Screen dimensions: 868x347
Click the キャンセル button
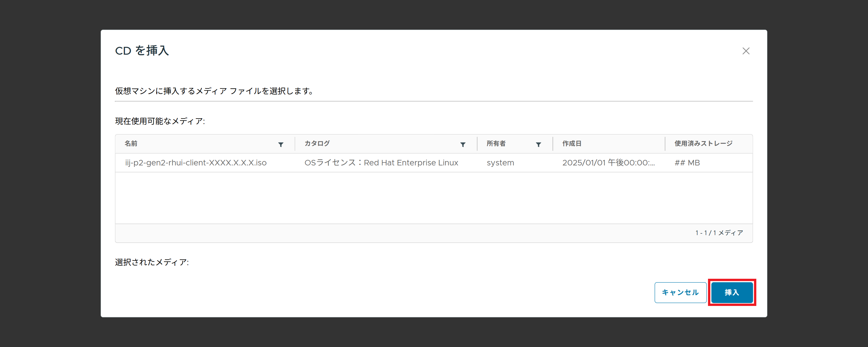click(680, 292)
